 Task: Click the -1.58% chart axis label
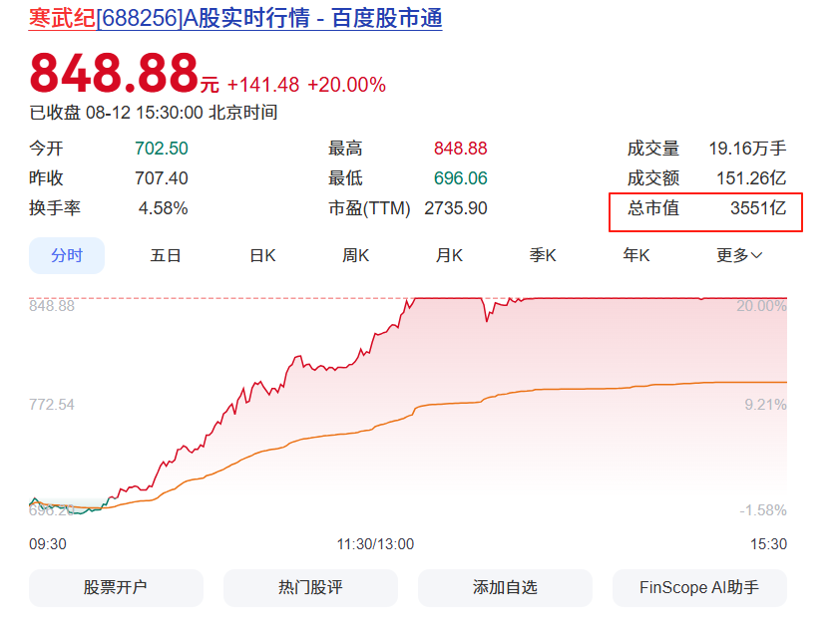pyautogui.click(x=763, y=510)
